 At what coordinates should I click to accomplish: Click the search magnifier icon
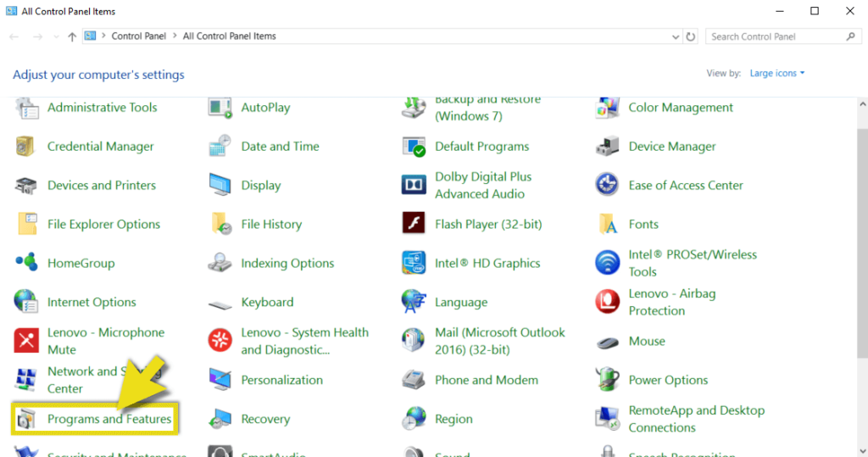point(851,36)
